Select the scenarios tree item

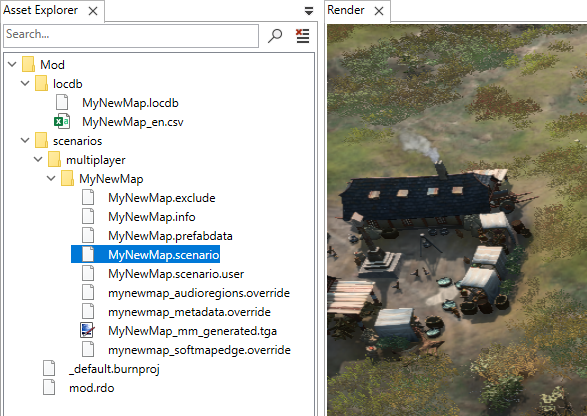(x=77, y=141)
